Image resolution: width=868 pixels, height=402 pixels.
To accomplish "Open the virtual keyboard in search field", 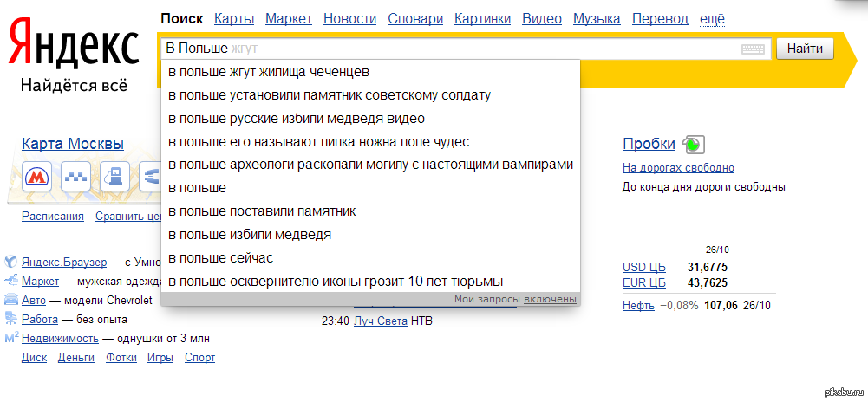I will click(753, 49).
